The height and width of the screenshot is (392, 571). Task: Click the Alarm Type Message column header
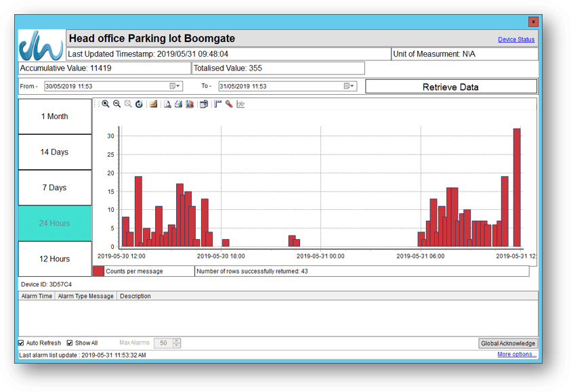[x=85, y=296]
